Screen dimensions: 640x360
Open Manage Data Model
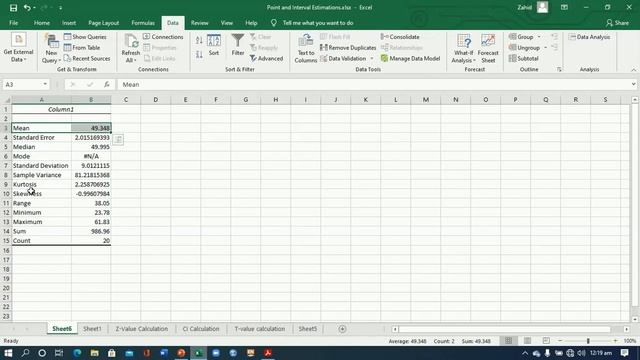point(410,58)
